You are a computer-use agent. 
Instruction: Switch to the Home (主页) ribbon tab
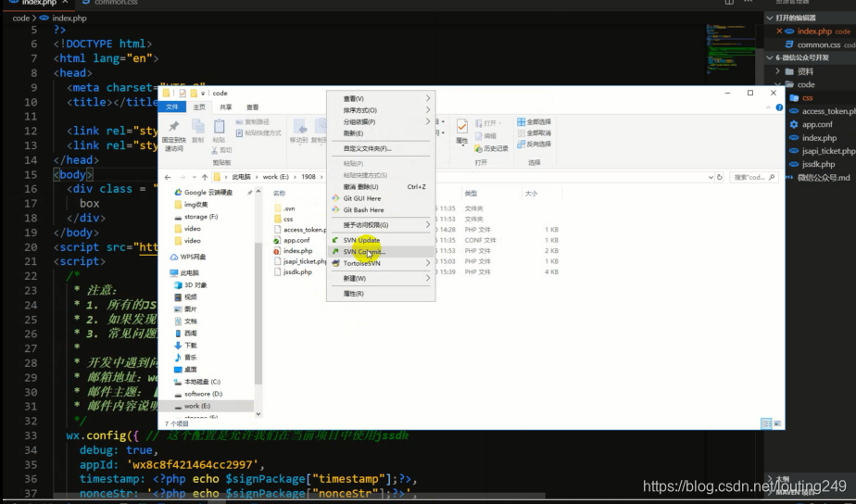pyautogui.click(x=199, y=107)
